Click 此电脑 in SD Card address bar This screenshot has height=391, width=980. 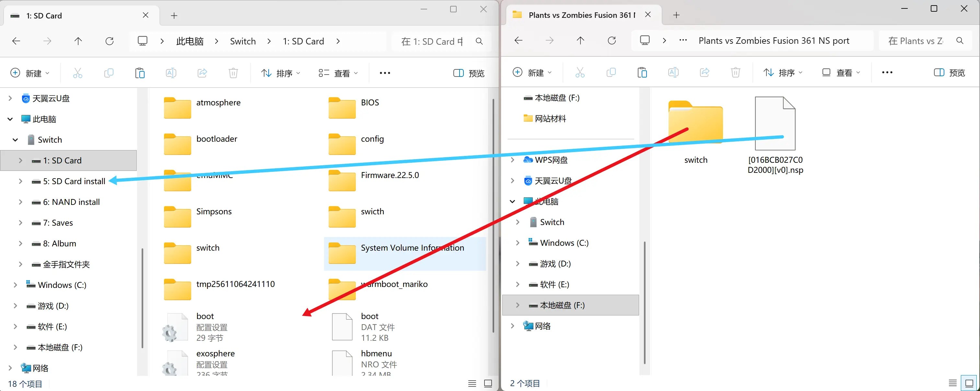click(190, 41)
